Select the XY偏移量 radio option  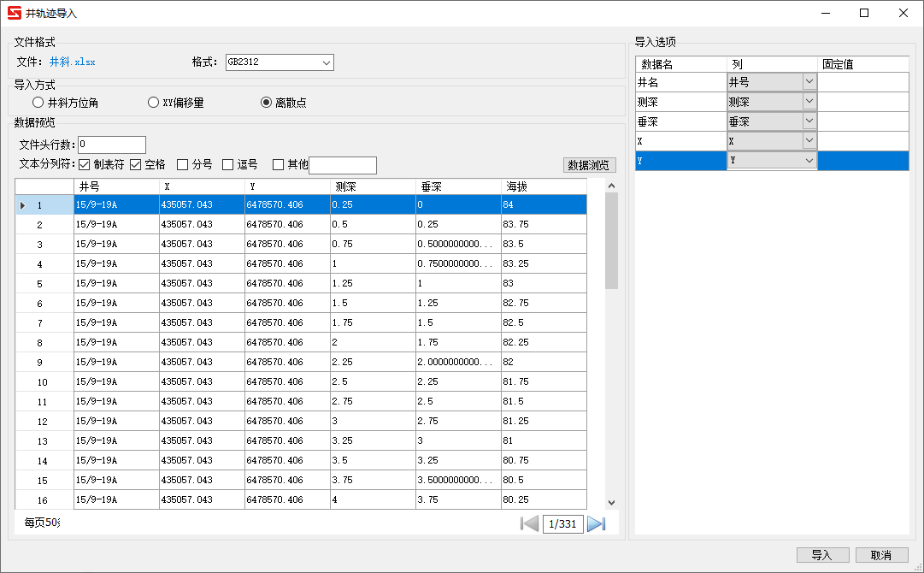click(x=154, y=103)
